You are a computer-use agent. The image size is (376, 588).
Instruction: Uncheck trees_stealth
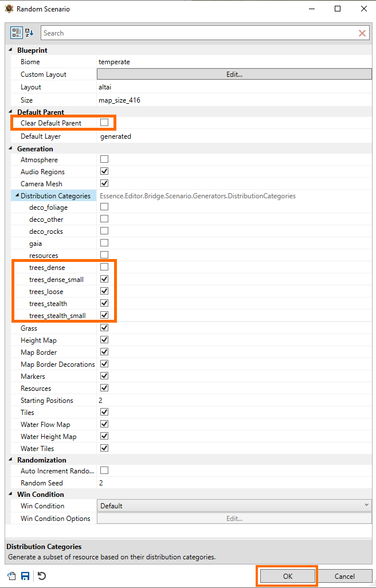pos(104,303)
